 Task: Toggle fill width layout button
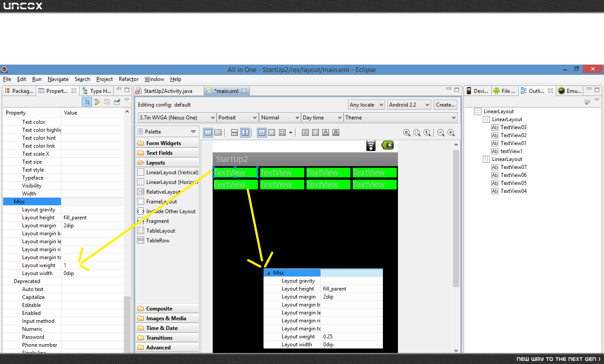coord(235,132)
